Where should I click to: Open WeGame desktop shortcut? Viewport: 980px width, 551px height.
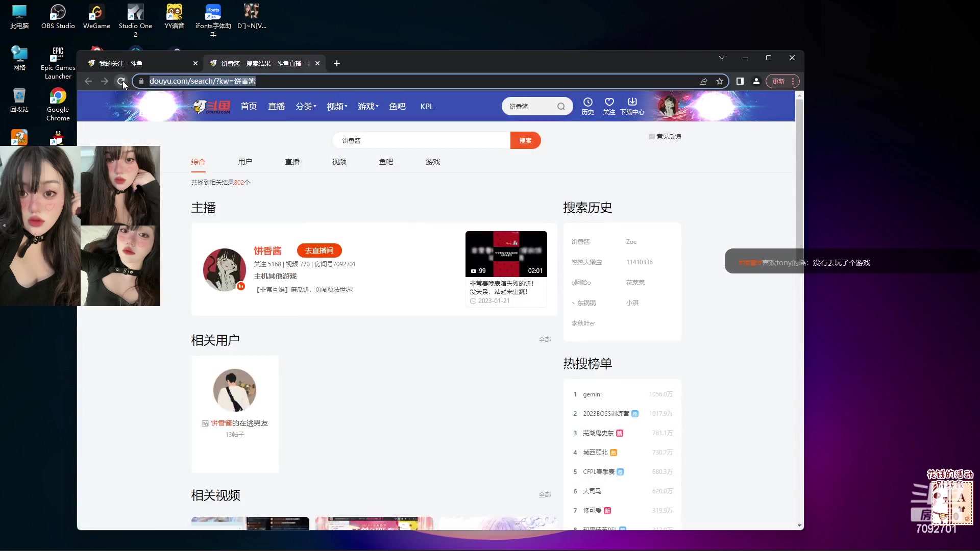coord(96,16)
